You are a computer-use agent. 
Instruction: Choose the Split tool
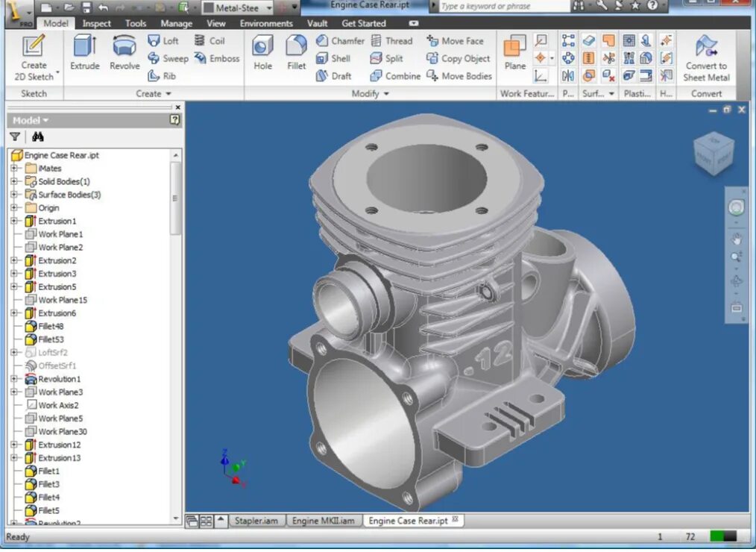coord(387,58)
